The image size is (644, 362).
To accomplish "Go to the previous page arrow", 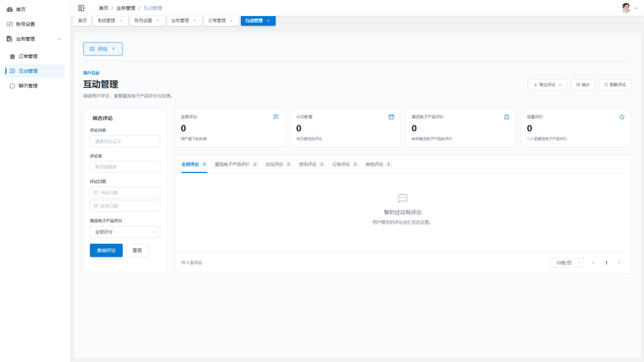I will 593,263.
